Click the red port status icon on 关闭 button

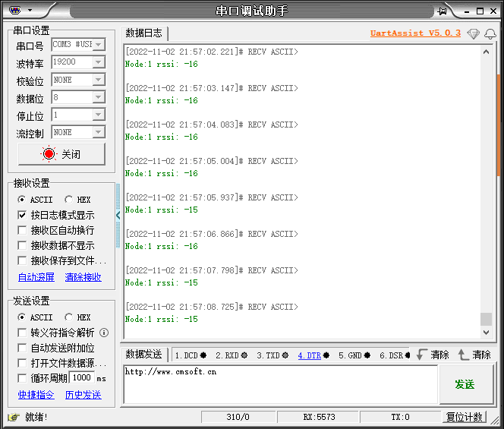pos(49,154)
